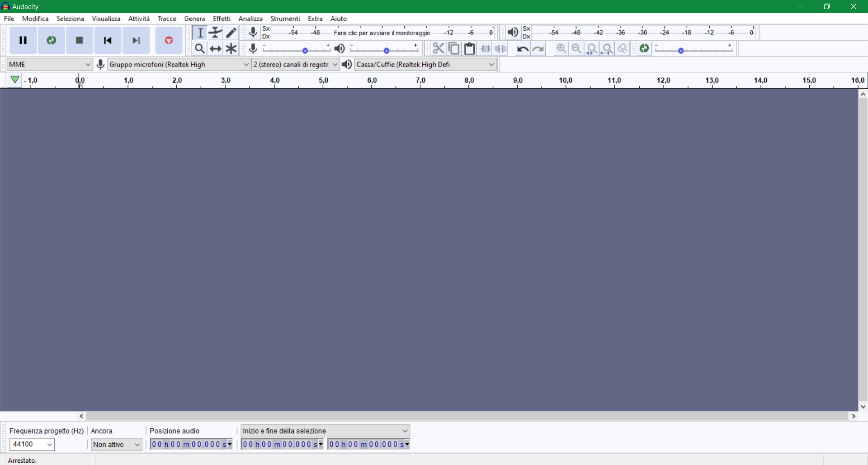Open the Analizza menu

pyautogui.click(x=250, y=19)
